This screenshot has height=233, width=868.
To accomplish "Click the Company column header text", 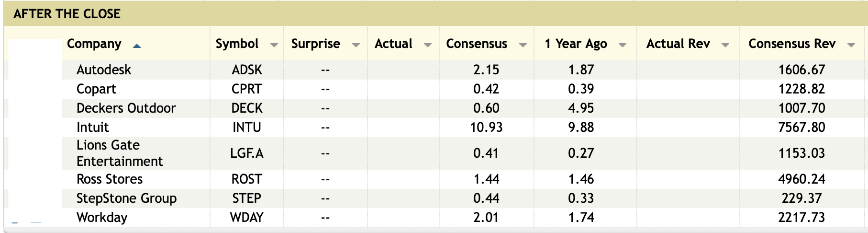I will pyautogui.click(x=94, y=44).
